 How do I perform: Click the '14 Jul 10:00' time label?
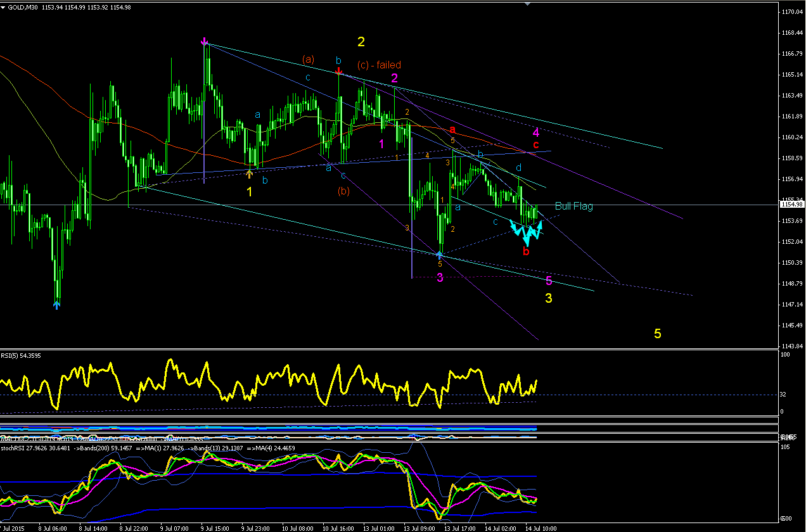coord(542,528)
